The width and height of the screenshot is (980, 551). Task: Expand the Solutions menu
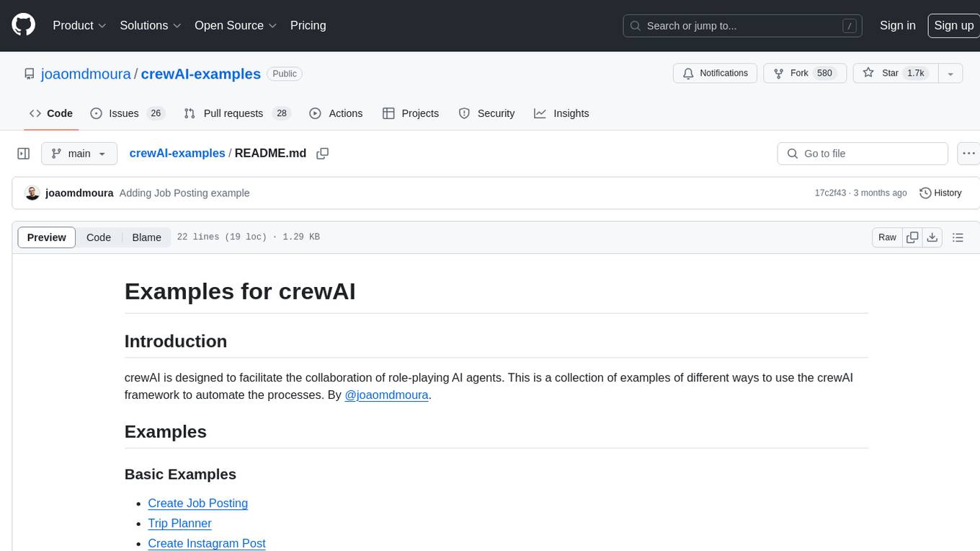tap(150, 25)
